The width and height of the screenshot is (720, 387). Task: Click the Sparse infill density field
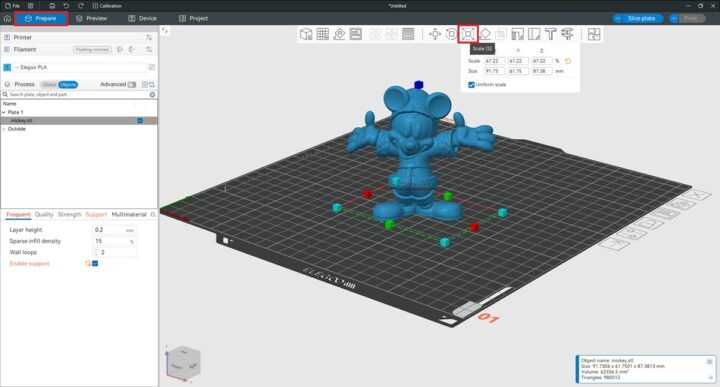pos(114,241)
